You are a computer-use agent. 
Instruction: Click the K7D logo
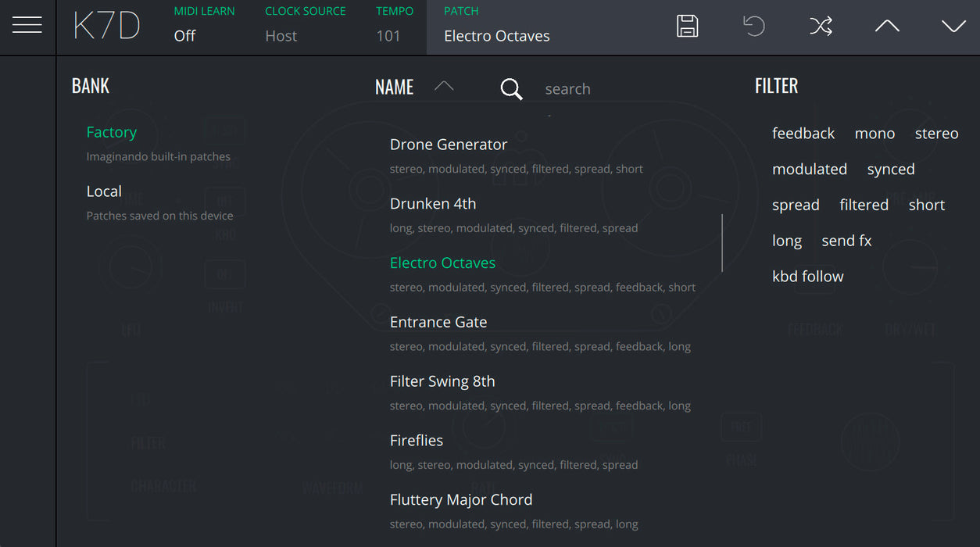point(106,27)
